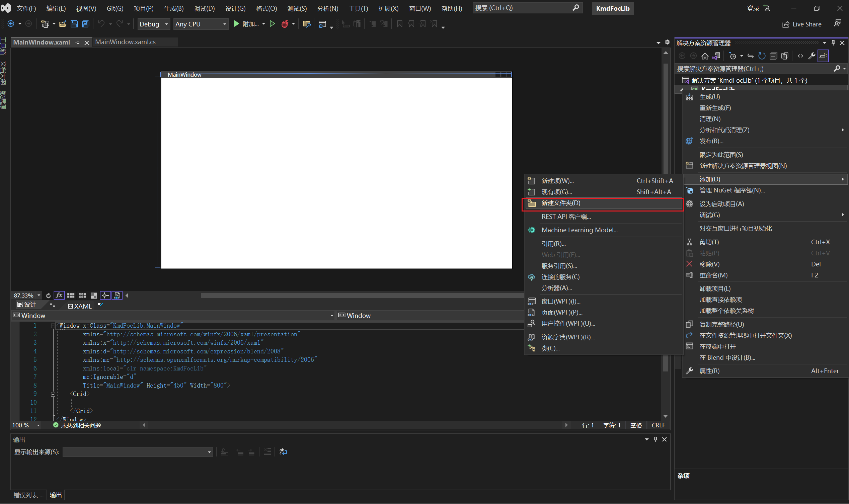Click the hot reload flame icon
This screenshot has width=849, height=504.
click(285, 24)
